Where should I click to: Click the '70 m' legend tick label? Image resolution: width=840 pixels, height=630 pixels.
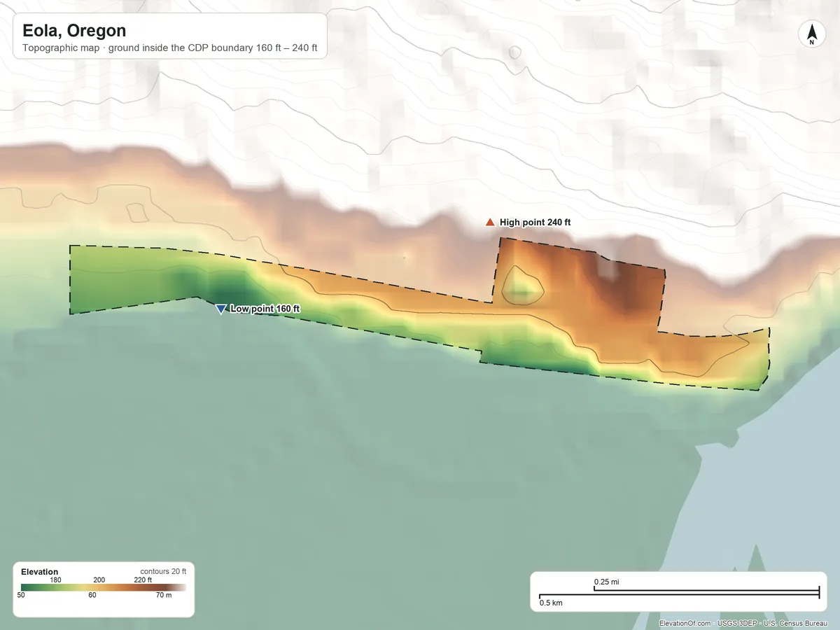pyautogui.click(x=162, y=596)
